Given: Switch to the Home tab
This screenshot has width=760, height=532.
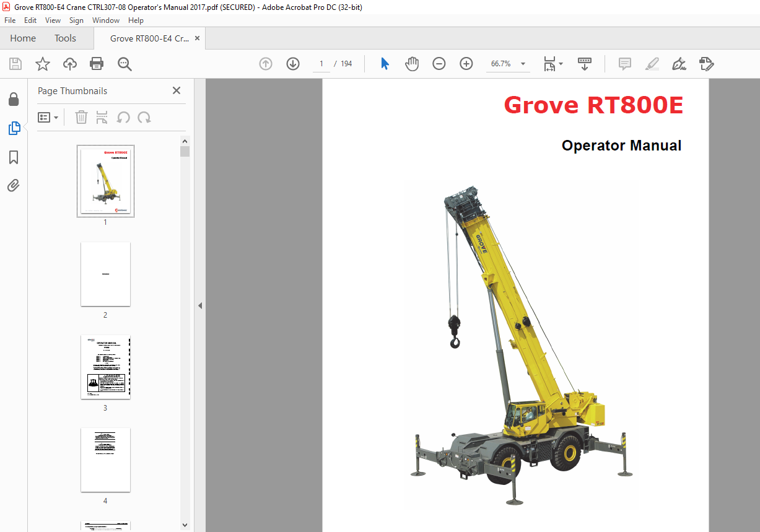Looking at the screenshot, I should pos(23,38).
